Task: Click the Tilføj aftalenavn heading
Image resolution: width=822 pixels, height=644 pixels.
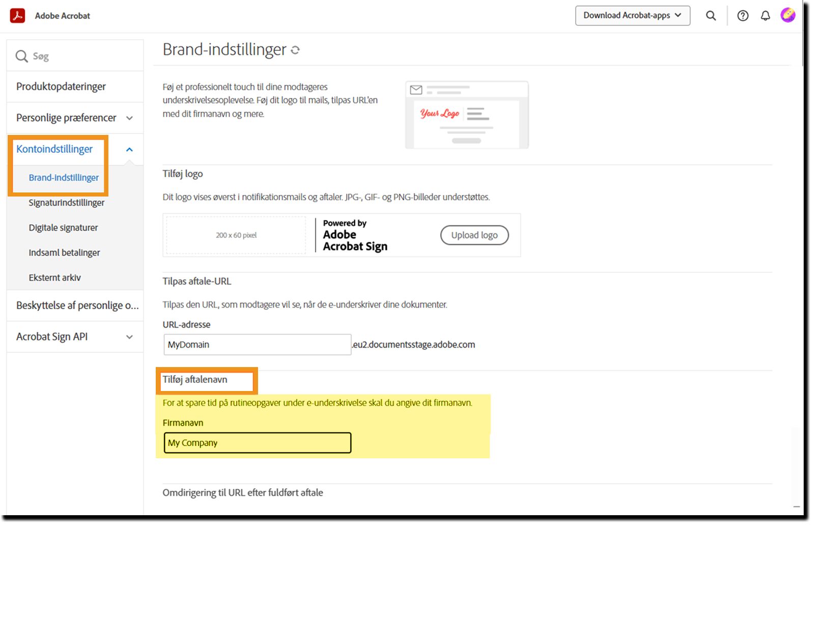Action: click(195, 380)
